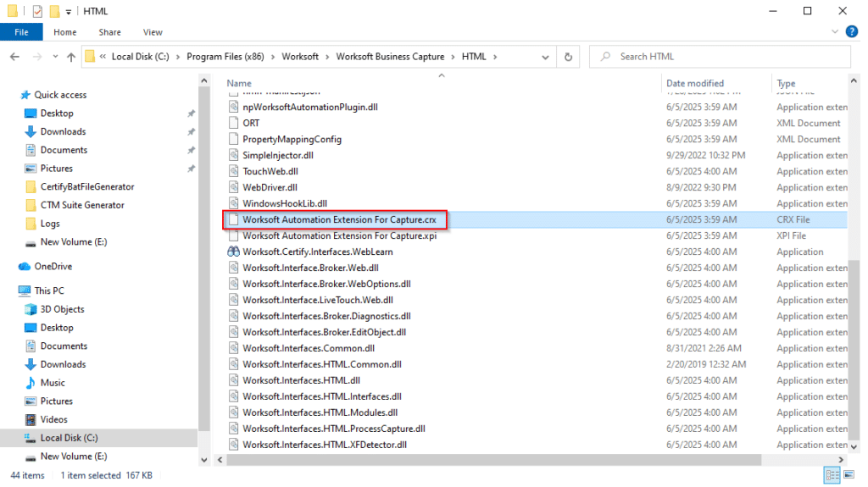The image size is (868, 487).
Task: Select TouchWeb.dll file icon
Action: coord(234,171)
